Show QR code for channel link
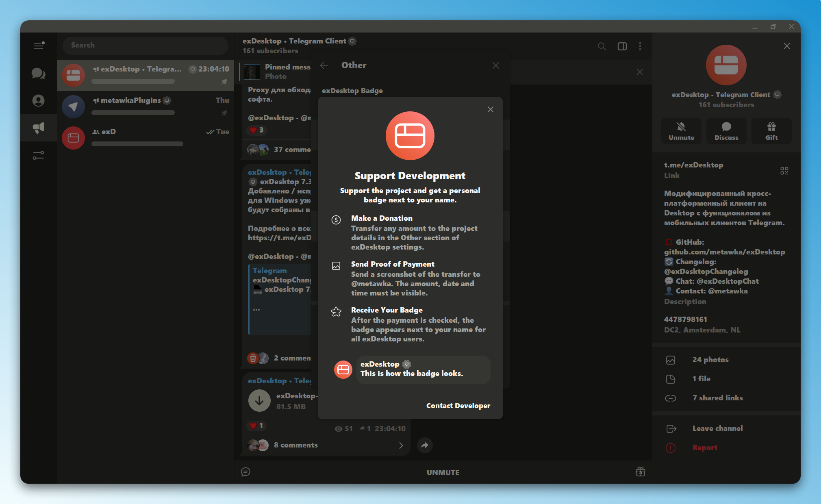 coord(784,171)
